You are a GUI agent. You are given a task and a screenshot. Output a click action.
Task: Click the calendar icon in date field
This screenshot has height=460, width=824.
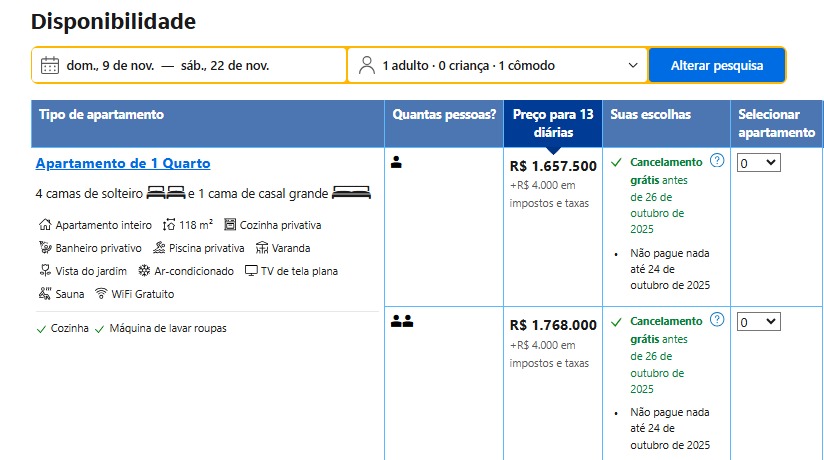click(x=50, y=66)
